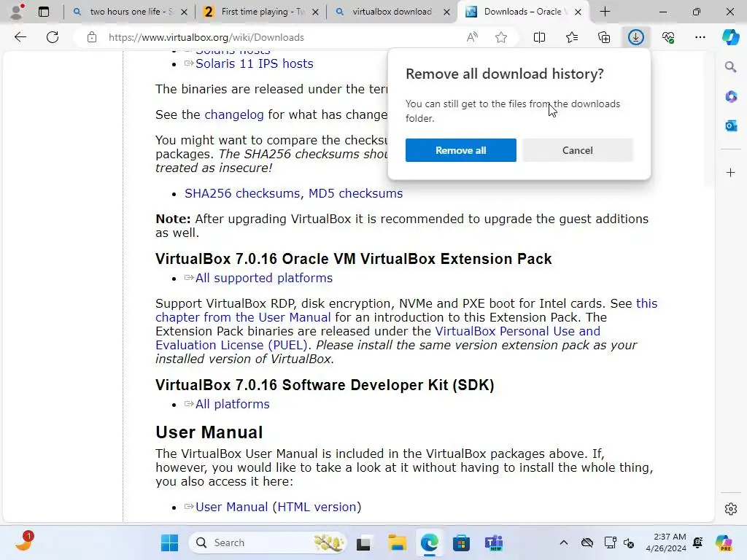The height and width of the screenshot is (560, 747).
Task: Open clock showing 2:37 AM
Action: click(666, 542)
